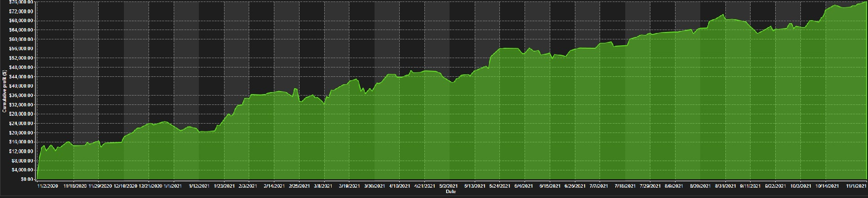868x198 pixels.
Task: Select the 8/9/2021 axis date
Action: pos(674,187)
